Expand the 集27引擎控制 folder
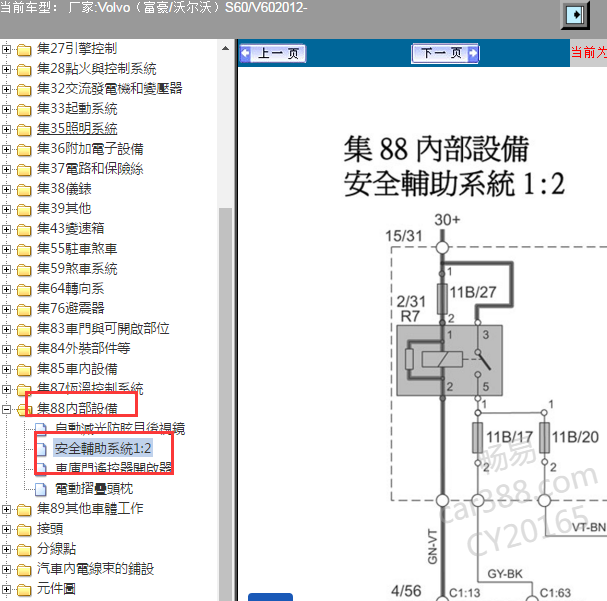The height and width of the screenshot is (601, 607). coord(6,49)
